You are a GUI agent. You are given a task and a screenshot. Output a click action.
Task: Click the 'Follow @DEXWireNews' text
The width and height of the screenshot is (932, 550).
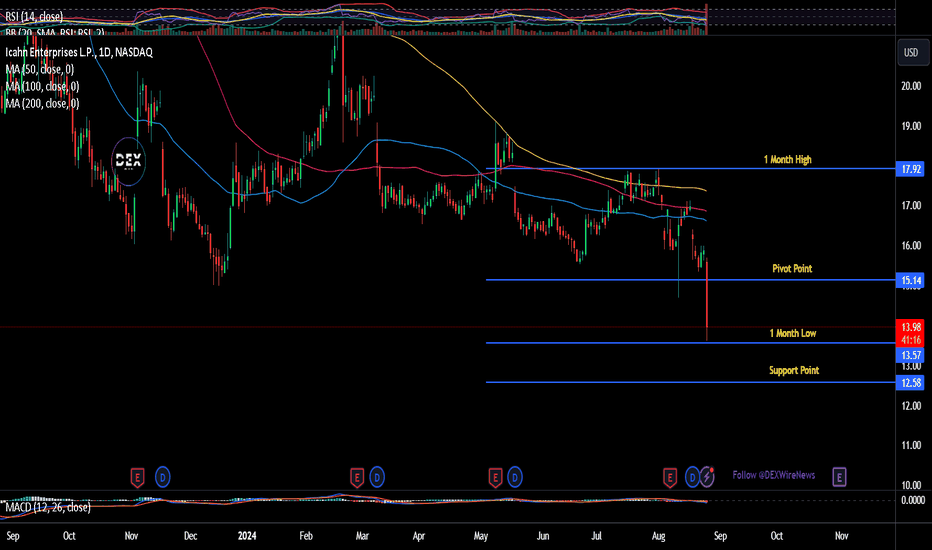pyautogui.click(x=774, y=475)
